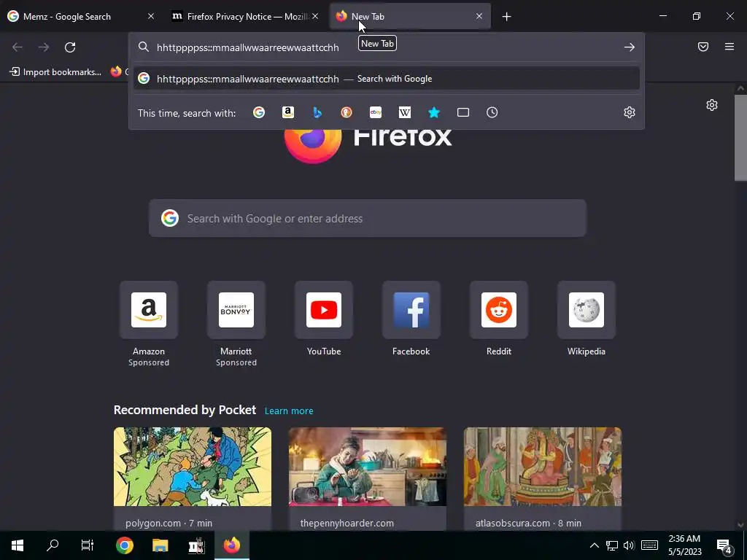Viewport: 747px width, 560px height.
Task: Open the polygon.com Tintin story card
Action: tap(193, 478)
